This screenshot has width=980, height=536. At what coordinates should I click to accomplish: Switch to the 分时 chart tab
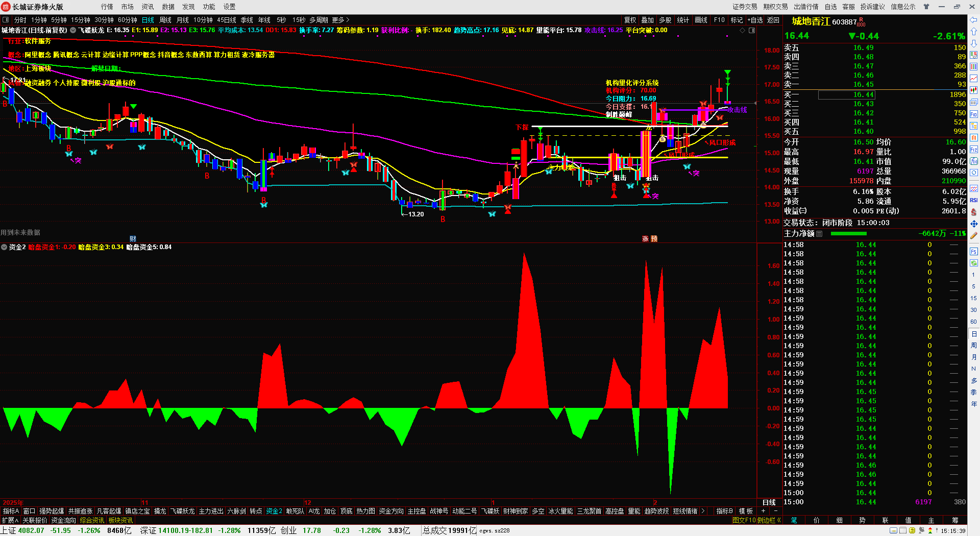[x=20, y=20]
